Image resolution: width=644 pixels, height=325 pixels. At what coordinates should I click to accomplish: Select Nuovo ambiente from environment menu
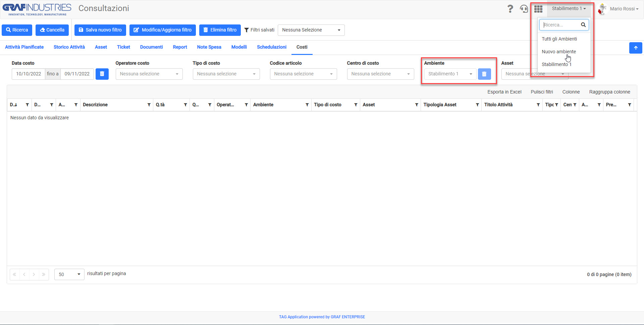pyautogui.click(x=559, y=52)
